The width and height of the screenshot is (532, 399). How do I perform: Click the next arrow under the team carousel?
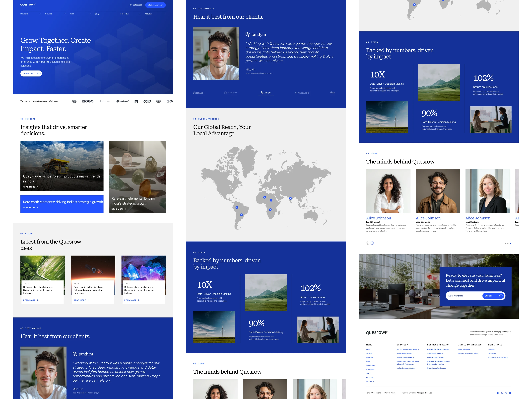pyautogui.click(x=372, y=243)
